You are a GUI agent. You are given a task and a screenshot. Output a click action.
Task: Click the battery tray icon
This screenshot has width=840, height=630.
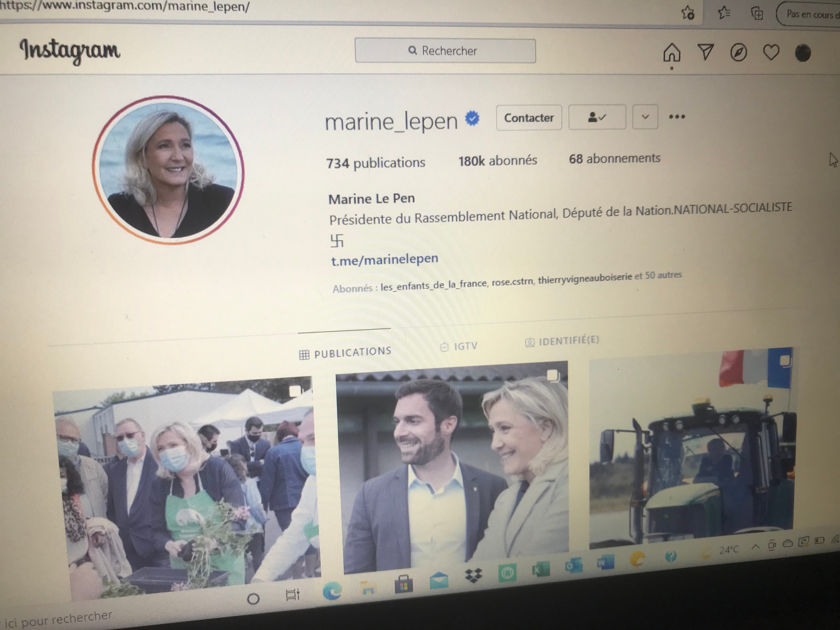coord(820,540)
